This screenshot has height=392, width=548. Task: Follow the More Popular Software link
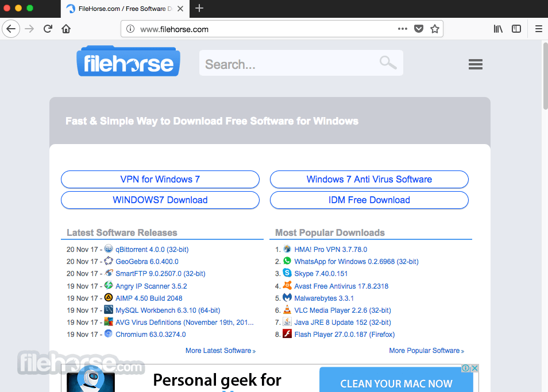pos(427,351)
